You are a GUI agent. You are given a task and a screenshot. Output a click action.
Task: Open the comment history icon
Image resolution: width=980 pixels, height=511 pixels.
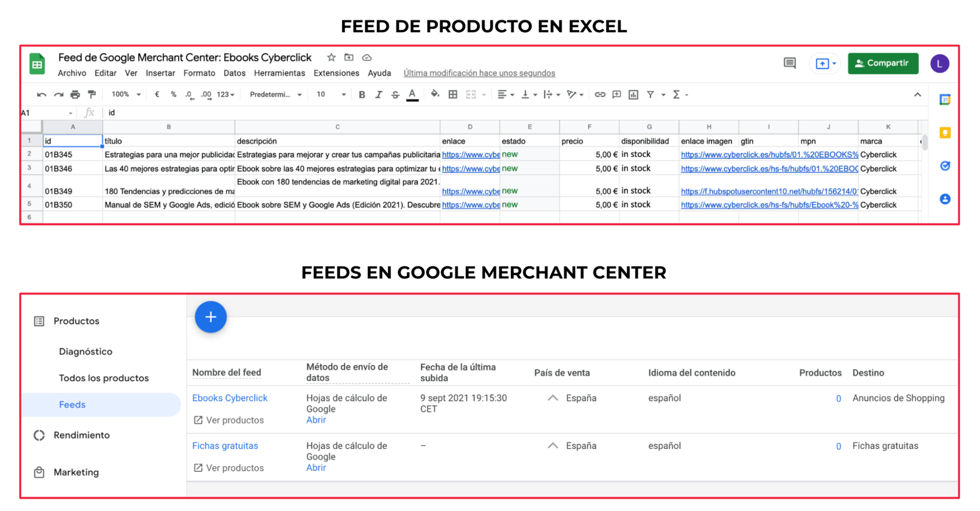(789, 63)
